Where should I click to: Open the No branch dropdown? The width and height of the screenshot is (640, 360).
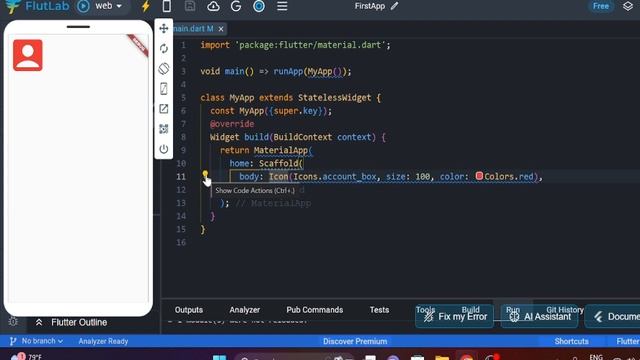tap(36, 341)
